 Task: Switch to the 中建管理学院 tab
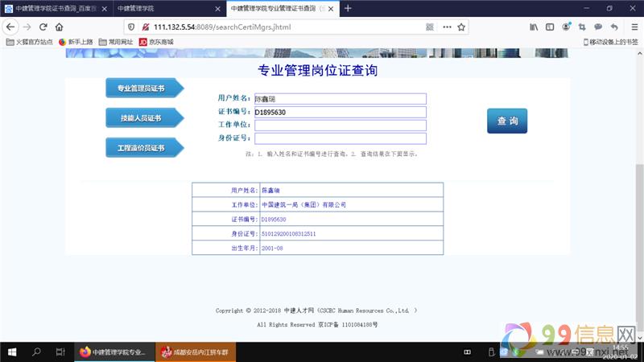click(163, 8)
